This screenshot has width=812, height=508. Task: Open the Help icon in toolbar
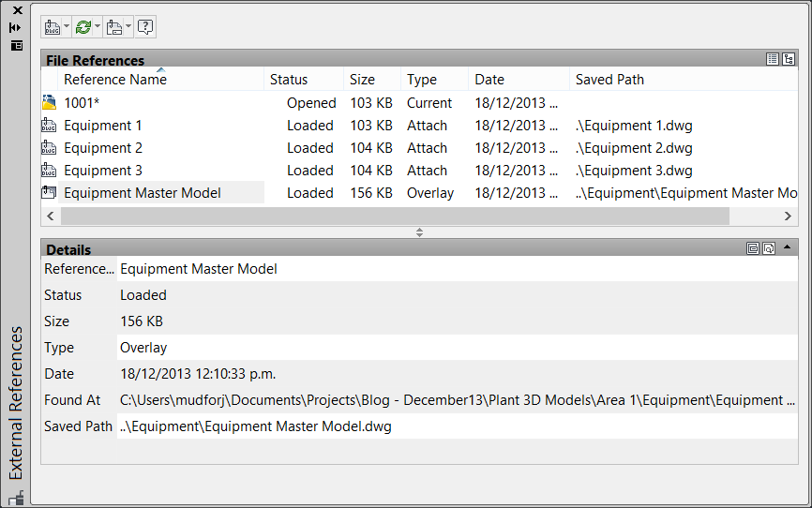pyautogui.click(x=145, y=27)
